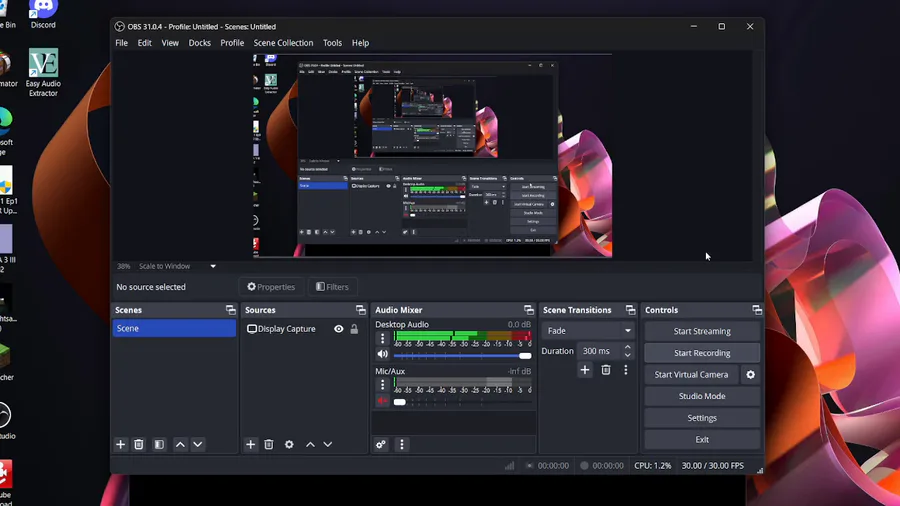This screenshot has height=506, width=900.
Task: Click Start Streaming button
Action: 702,331
